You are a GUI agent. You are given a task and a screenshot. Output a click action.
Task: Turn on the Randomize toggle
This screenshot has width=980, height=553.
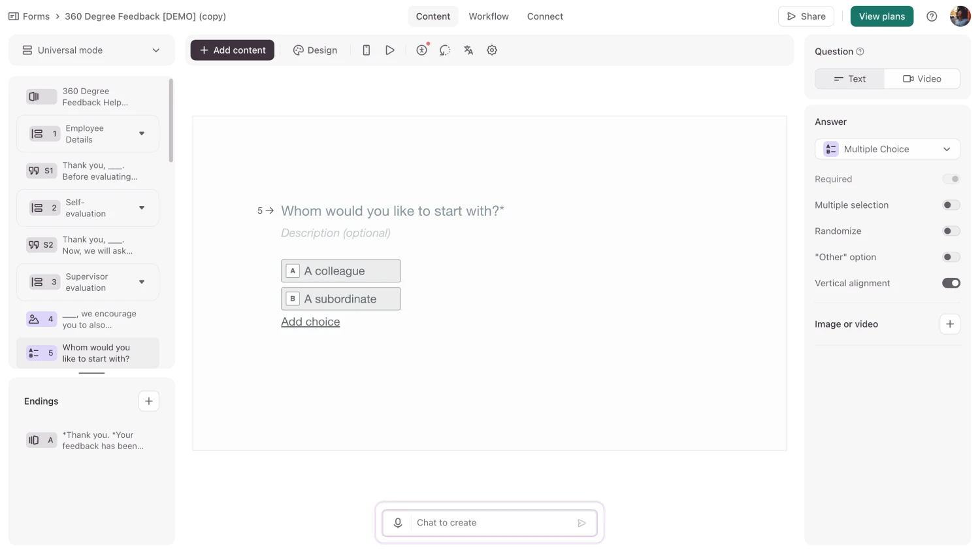[951, 231]
